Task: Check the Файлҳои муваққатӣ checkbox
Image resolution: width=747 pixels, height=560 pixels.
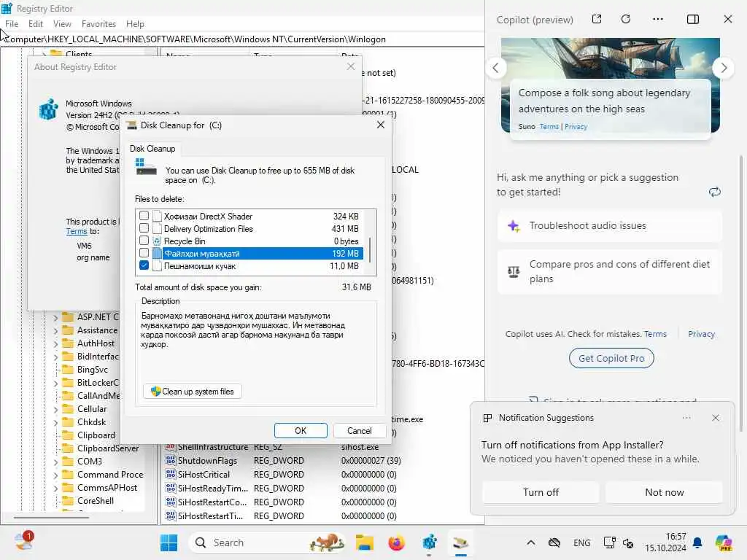Action: (x=144, y=253)
